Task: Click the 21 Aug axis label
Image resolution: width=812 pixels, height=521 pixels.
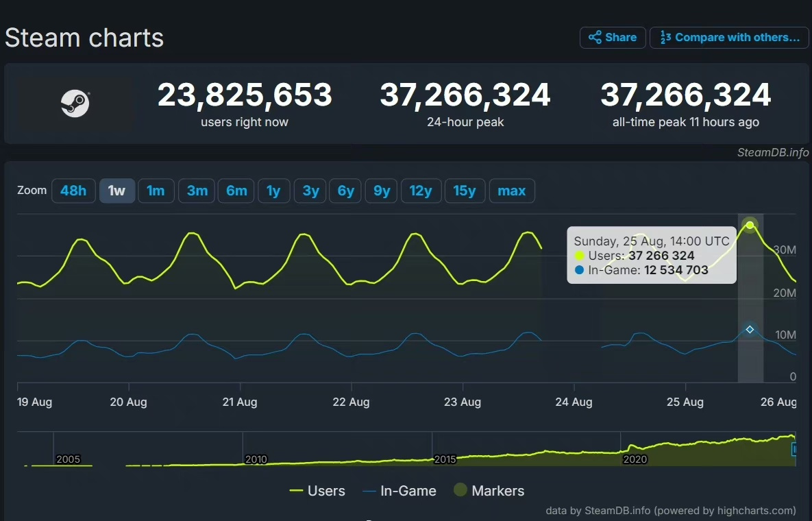Action: tap(240, 402)
